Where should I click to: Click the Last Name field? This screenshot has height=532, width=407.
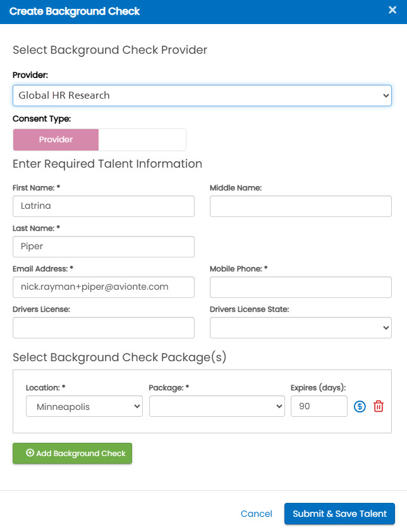coord(104,247)
